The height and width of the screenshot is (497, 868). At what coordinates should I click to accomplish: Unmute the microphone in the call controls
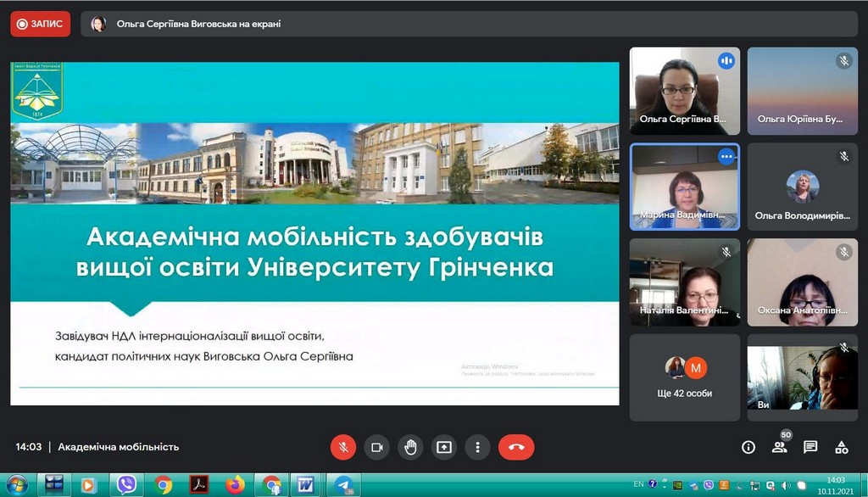(x=343, y=447)
